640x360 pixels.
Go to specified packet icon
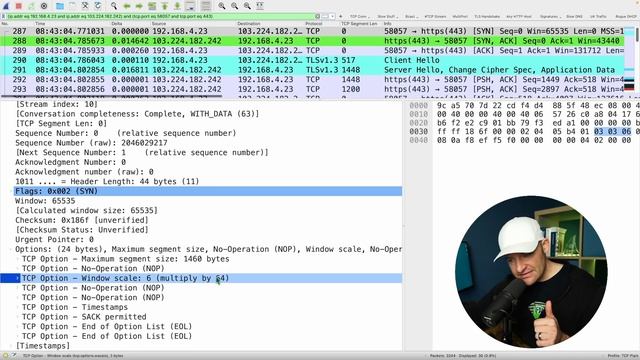(152, 6)
